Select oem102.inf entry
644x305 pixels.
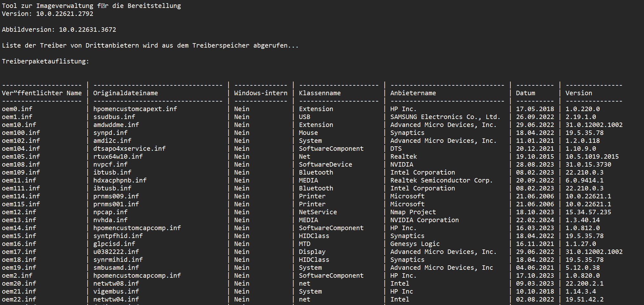tap(21, 141)
